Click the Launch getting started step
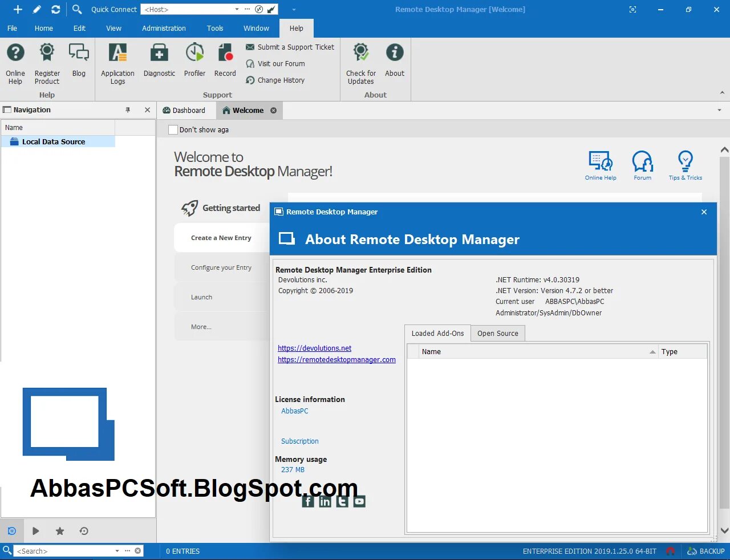 point(221,297)
